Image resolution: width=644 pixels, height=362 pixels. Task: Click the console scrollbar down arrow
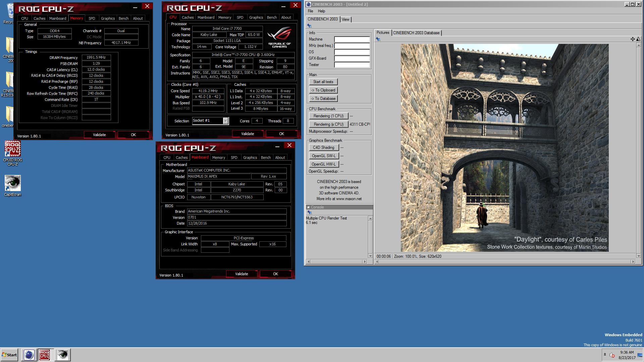[x=370, y=256]
